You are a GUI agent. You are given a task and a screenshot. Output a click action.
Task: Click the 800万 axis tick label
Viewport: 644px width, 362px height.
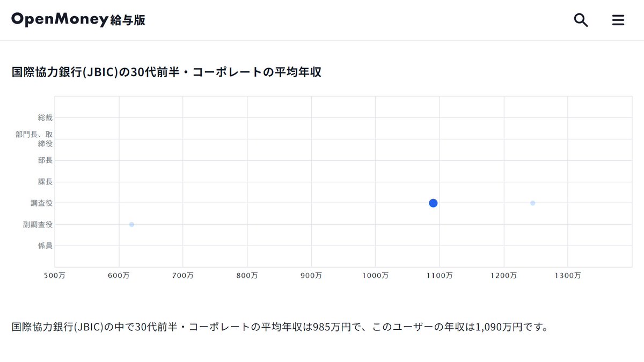(247, 276)
